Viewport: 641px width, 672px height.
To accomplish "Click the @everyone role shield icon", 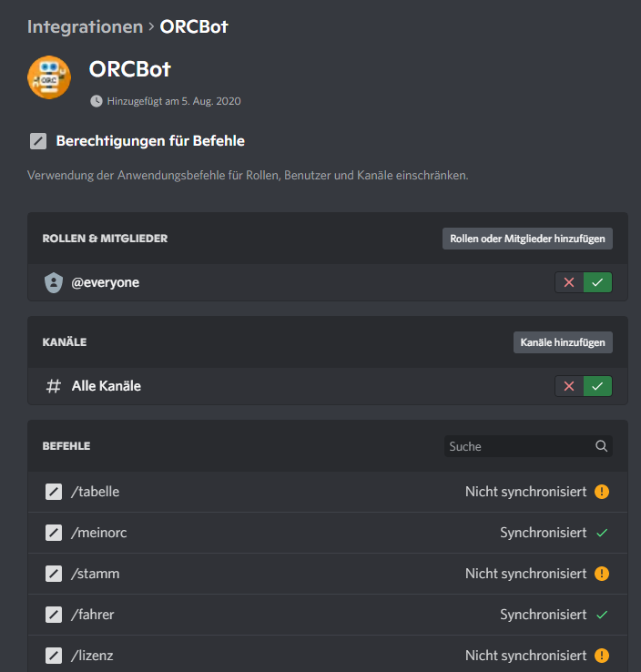I will point(54,282).
